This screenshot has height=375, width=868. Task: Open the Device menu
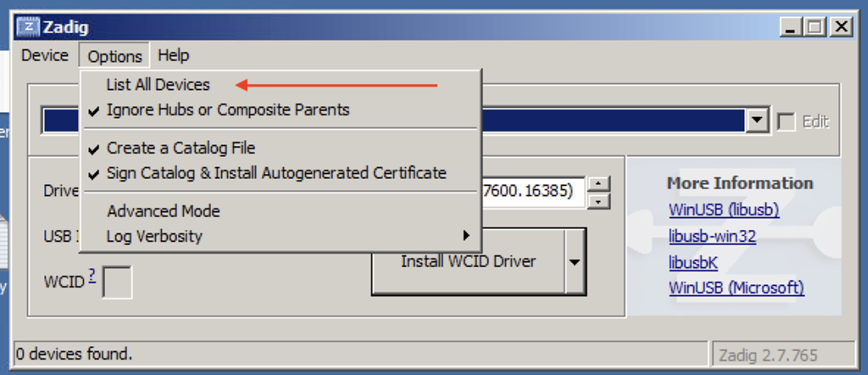[x=45, y=56]
